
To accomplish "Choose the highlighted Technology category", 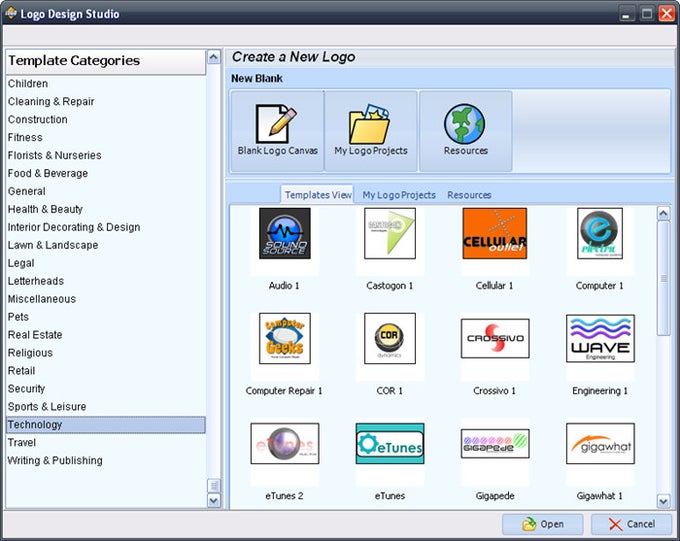I will click(x=105, y=425).
